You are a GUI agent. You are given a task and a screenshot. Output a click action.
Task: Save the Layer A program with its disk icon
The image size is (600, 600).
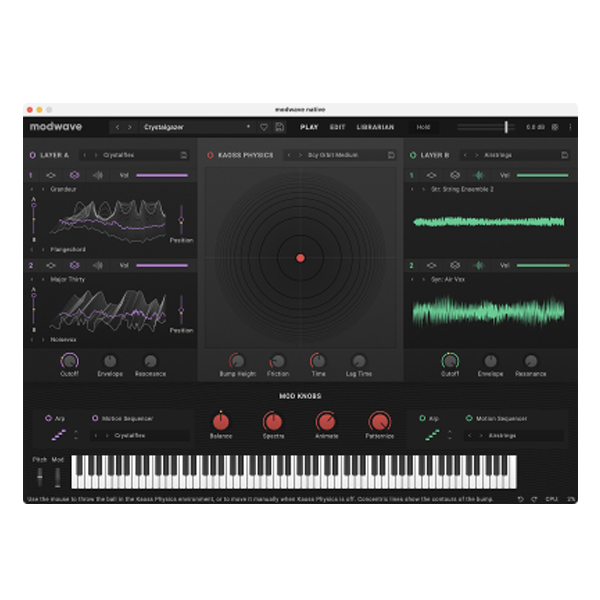tap(184, 155)
